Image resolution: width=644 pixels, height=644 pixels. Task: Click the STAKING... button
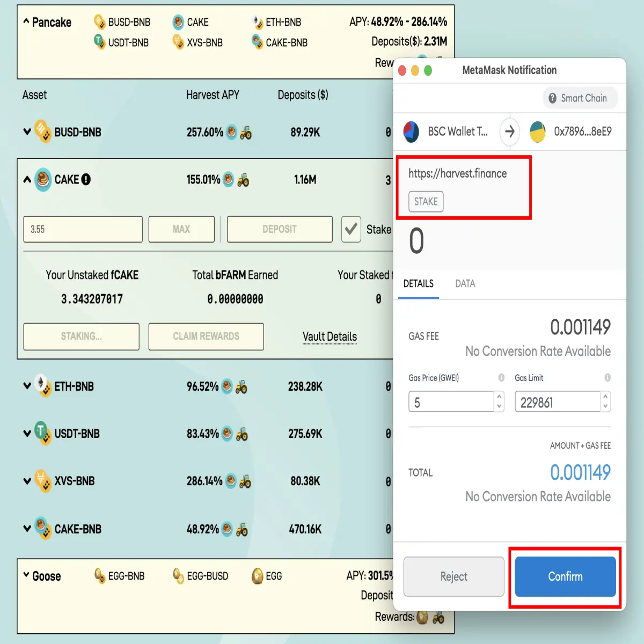pyautogui.click(x=81, y=336)
